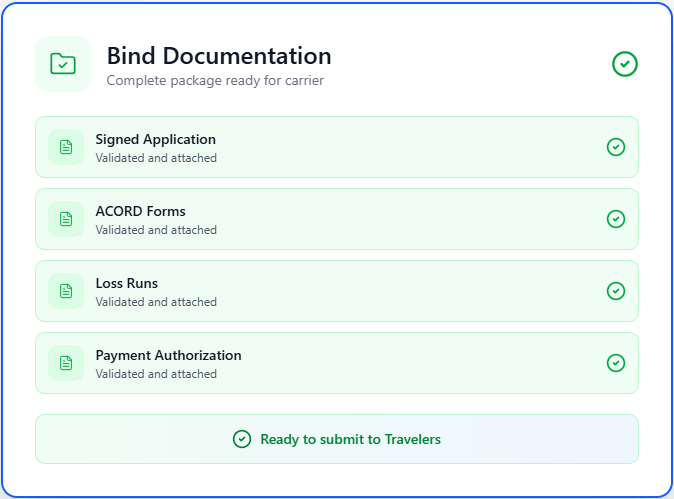Screen dimensions: 674x499
Task: Click the check icon on Loss Runs row
Action: (616, 291)
